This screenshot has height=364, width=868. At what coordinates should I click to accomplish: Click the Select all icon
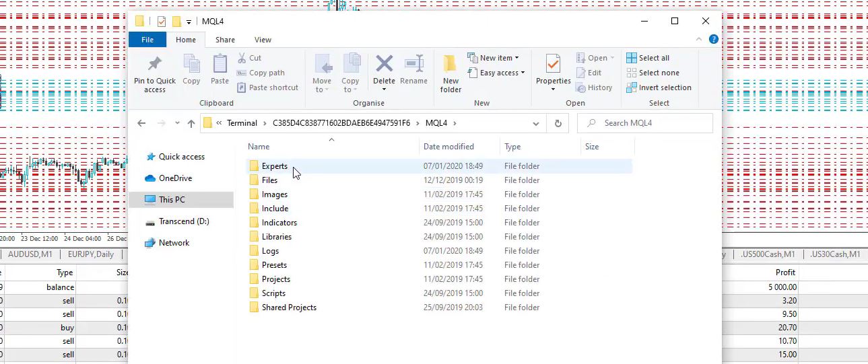pos(632,58)
